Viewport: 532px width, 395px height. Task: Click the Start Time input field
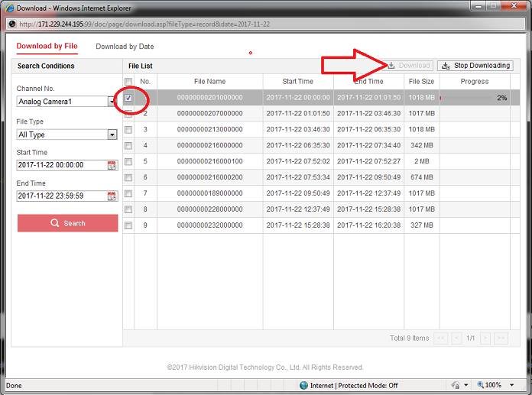tap(61, 165)
